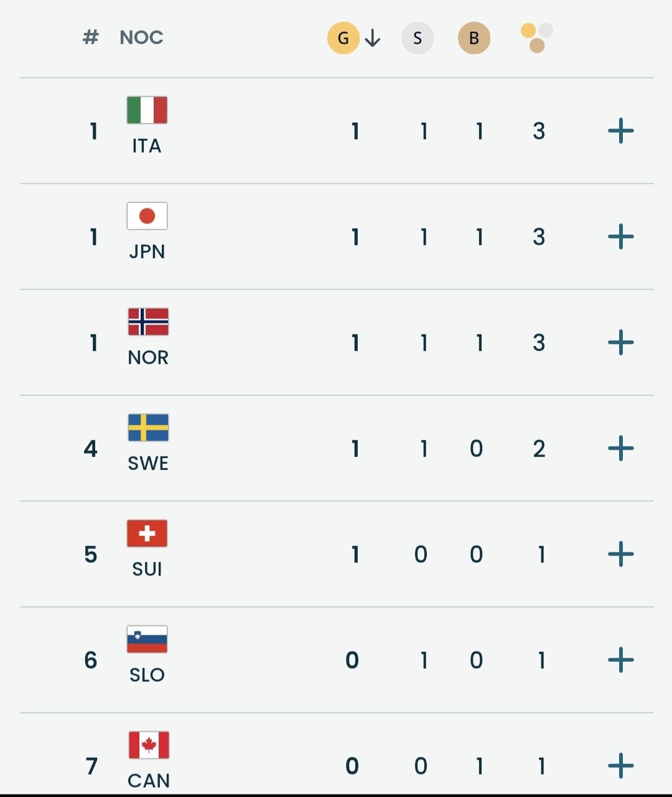Click the Slovenia flag icon

click(147, 639)
